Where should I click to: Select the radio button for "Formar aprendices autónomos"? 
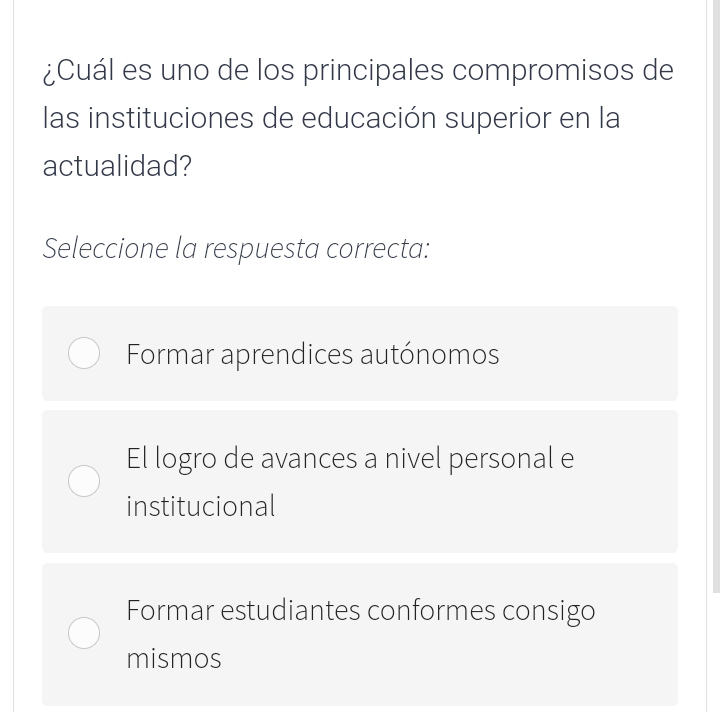coord(84,354)
